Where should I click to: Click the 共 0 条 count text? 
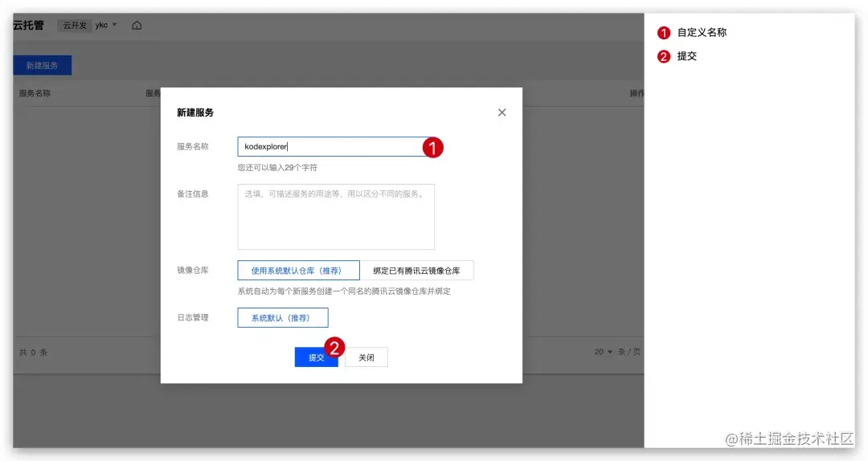tap(33, 353)
